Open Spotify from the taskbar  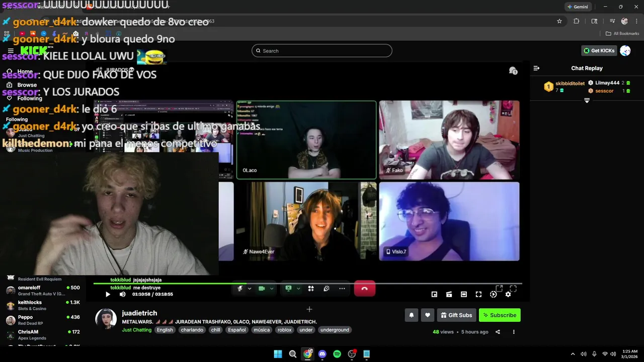[x=337, y=354]
